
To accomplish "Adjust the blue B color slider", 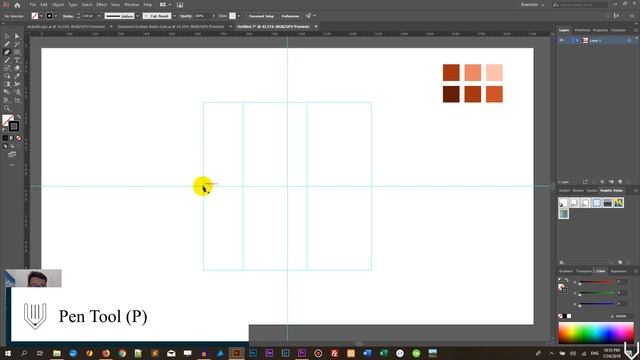I will point(597,304).
